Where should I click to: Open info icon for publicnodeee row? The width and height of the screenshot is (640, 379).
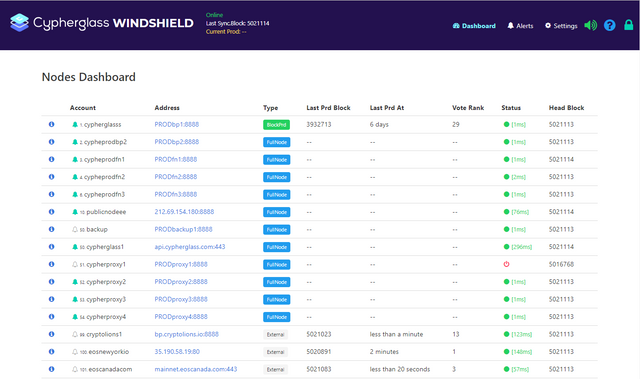tap(51, 212)
